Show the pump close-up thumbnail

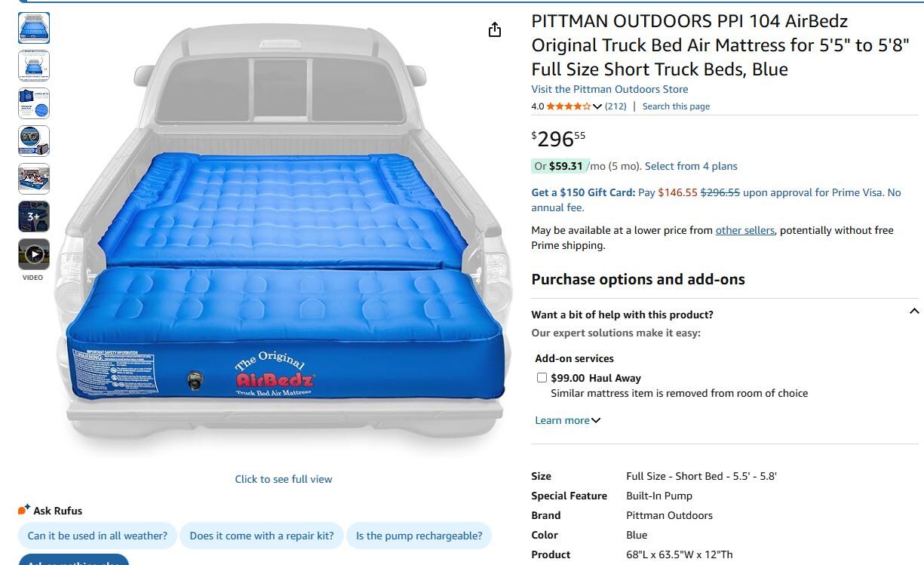[x=34, y=141]
